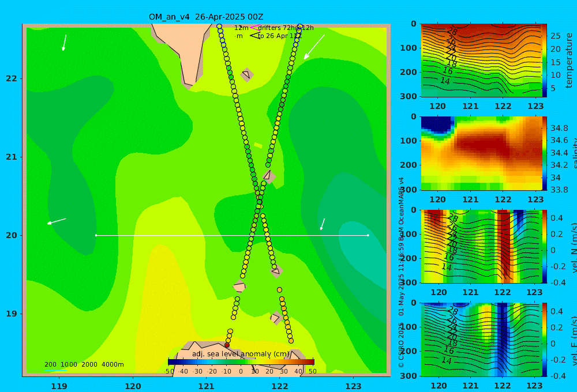Open the eastward velocity section panel
The image size is (577, 392).
click(481, 340)
